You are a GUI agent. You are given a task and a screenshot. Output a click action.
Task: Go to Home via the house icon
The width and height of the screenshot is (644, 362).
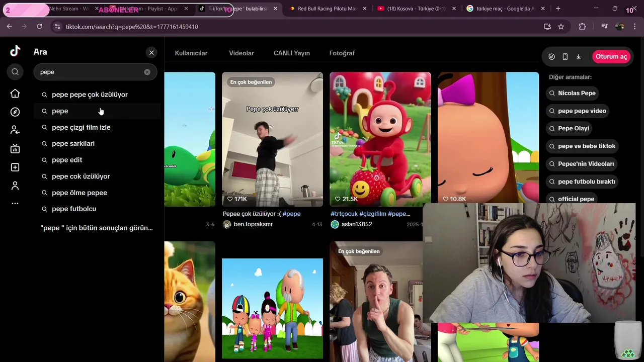coord(15,94)
